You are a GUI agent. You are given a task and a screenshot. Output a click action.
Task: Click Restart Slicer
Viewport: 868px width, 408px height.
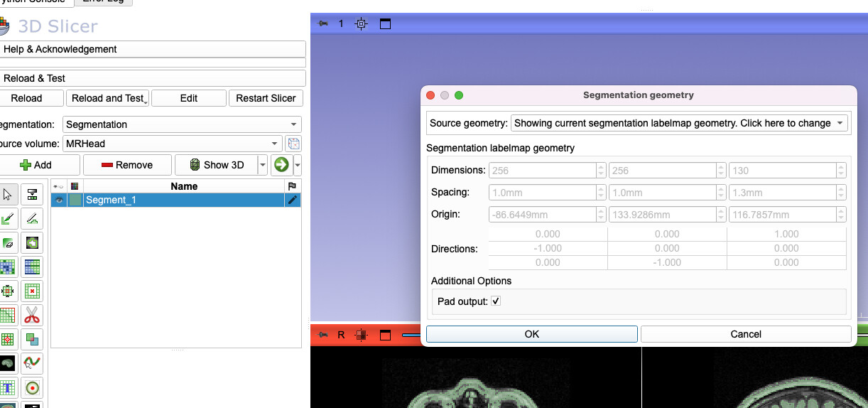coord(266,98)
